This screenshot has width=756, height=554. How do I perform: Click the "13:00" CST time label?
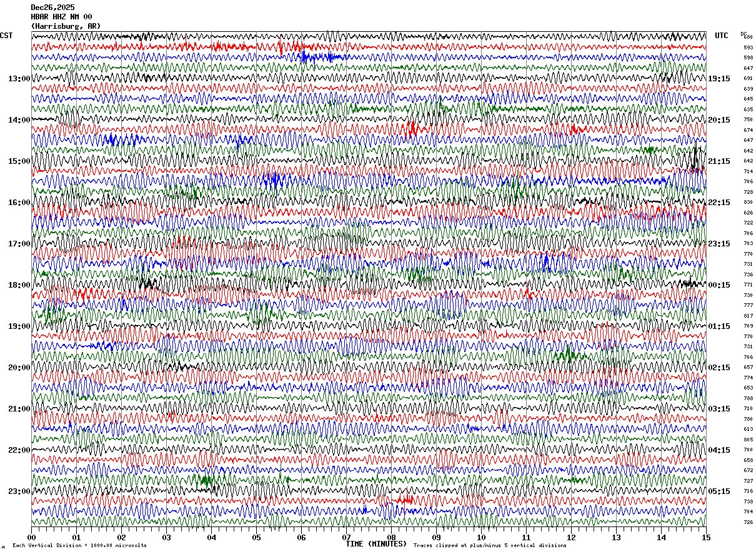(x=19, y=79)
